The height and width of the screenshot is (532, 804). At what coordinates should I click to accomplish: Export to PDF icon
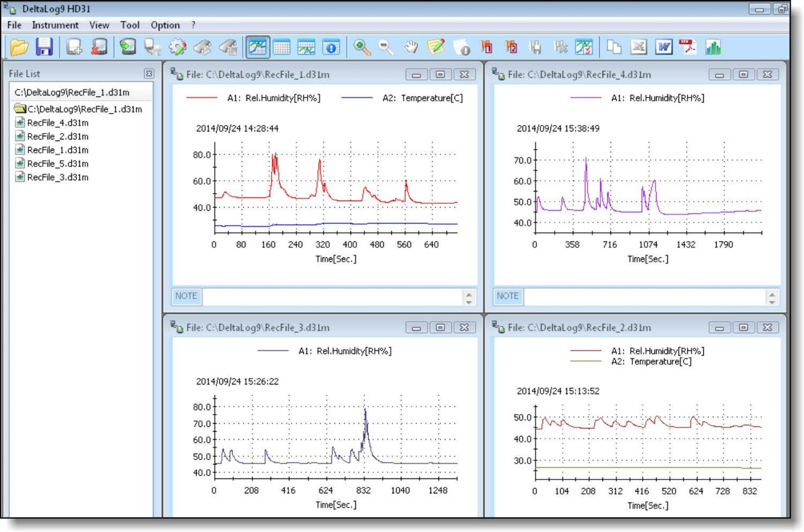(688, 47)
